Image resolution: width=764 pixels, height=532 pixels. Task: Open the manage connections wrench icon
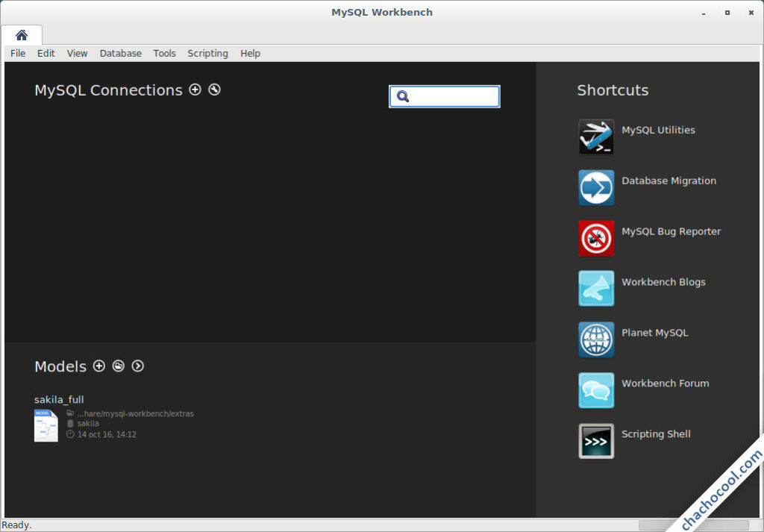click(215, 90)
